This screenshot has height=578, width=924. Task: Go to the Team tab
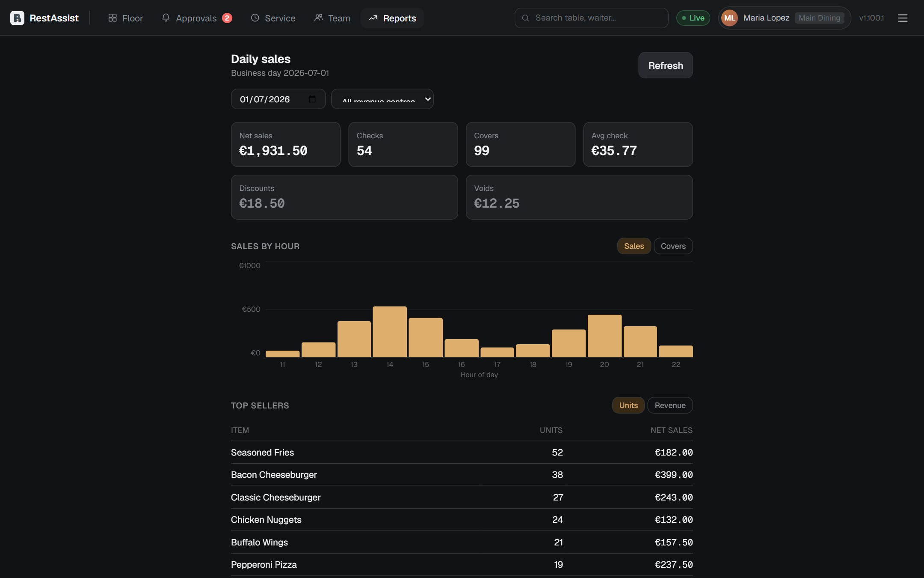click(332, 18)
